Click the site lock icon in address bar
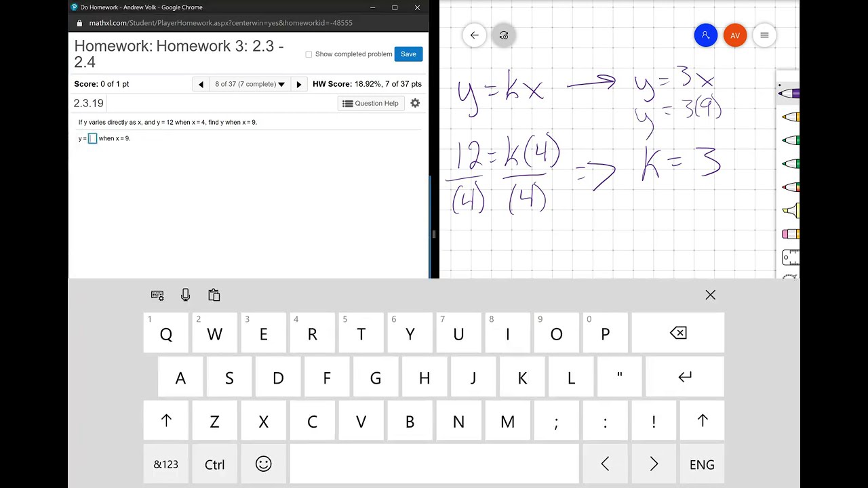868x488 pixels. coord(80,23)
